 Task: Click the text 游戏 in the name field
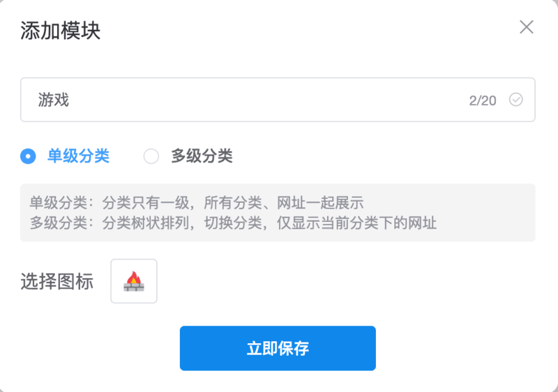(54, 100)
